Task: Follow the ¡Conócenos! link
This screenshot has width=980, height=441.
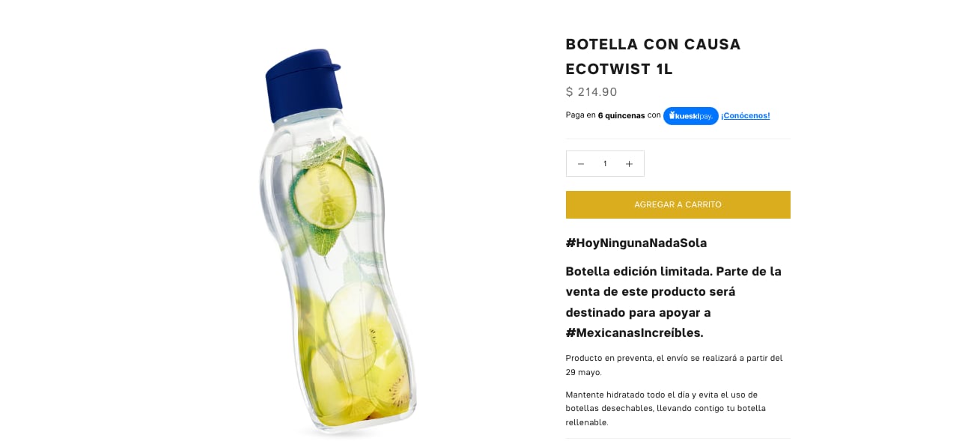Action: click(x=746, y=116)
